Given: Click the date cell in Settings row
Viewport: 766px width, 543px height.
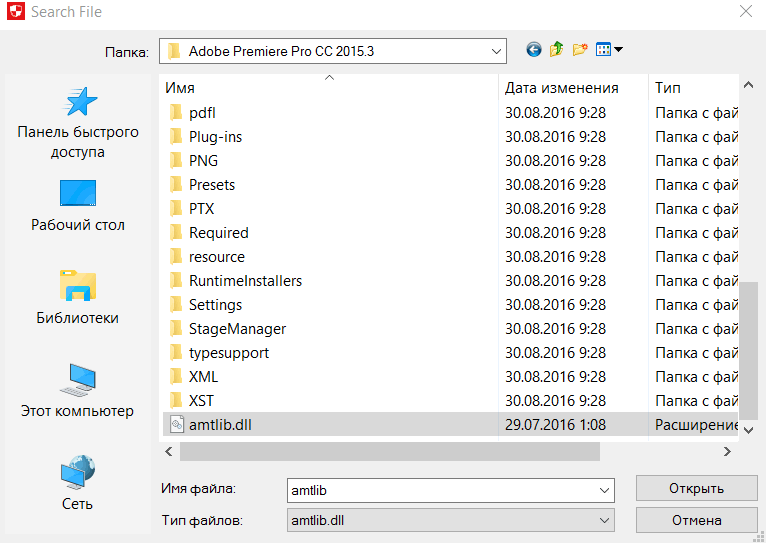Looking at the screenshot, I should coord(555,305).
